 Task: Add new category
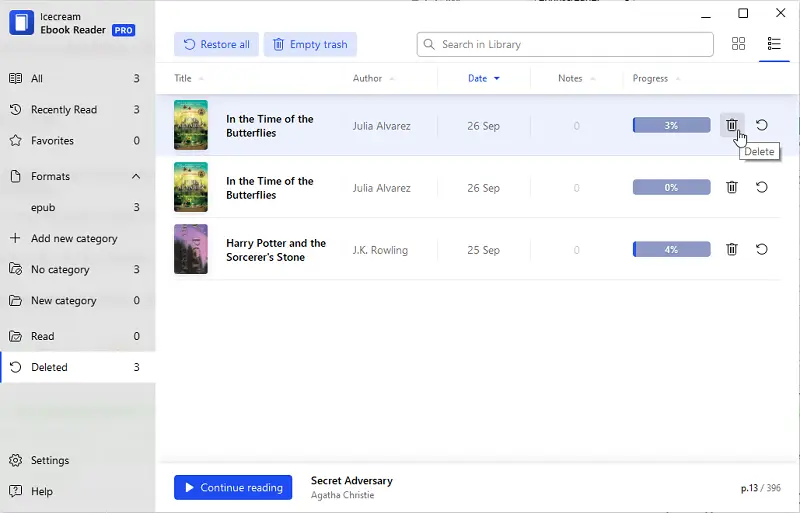coord(78,239)
